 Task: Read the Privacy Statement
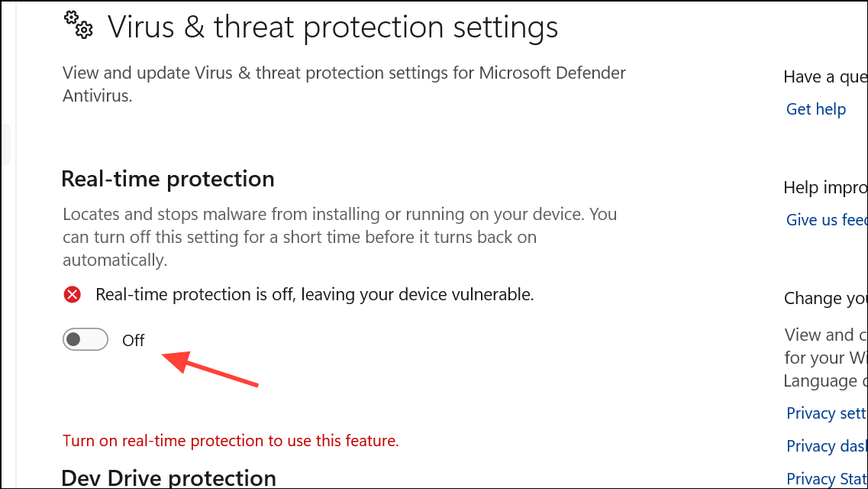(x=826, y=478)
